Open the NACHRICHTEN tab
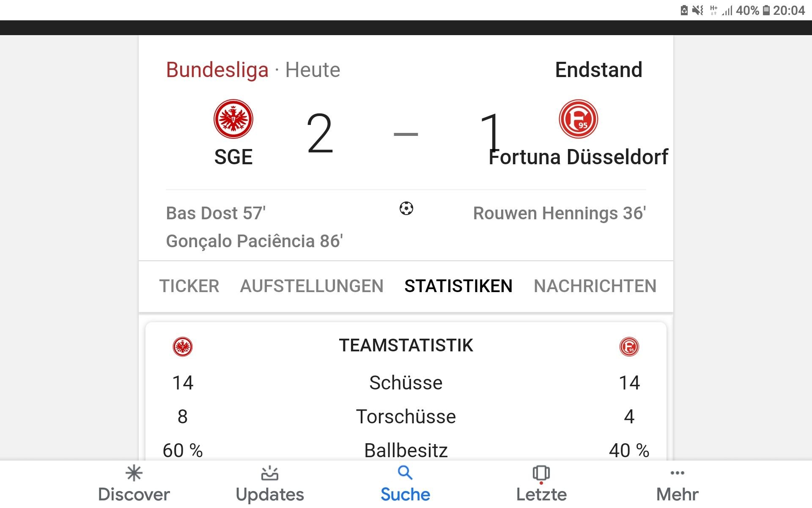 pos(595,286)
